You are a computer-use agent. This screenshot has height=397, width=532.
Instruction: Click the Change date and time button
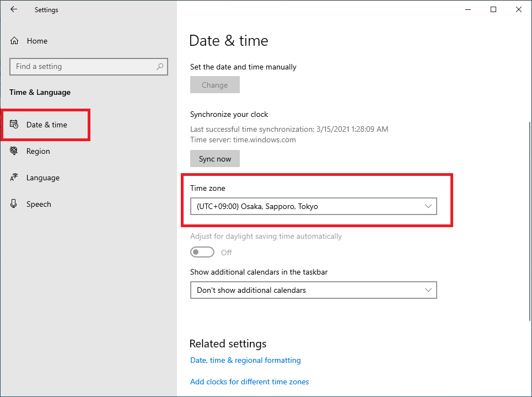tap(215, 84)
